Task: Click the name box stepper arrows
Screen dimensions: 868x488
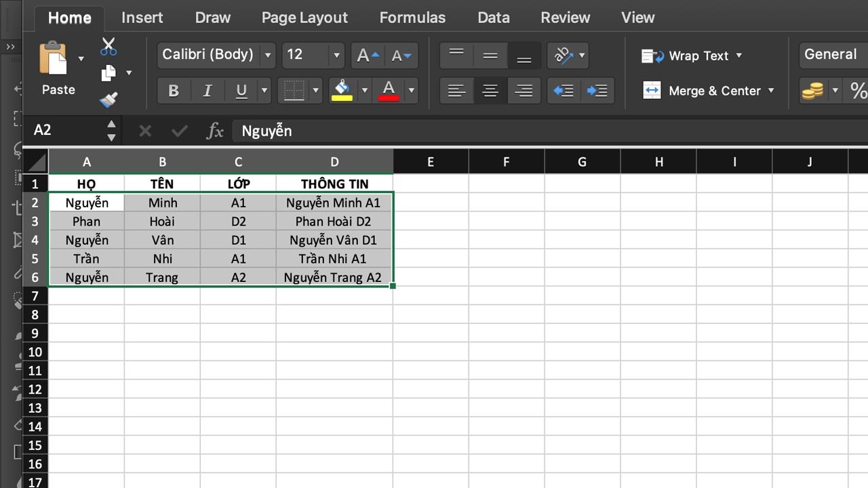Action: pyautogui.click(x=111, y=130)
